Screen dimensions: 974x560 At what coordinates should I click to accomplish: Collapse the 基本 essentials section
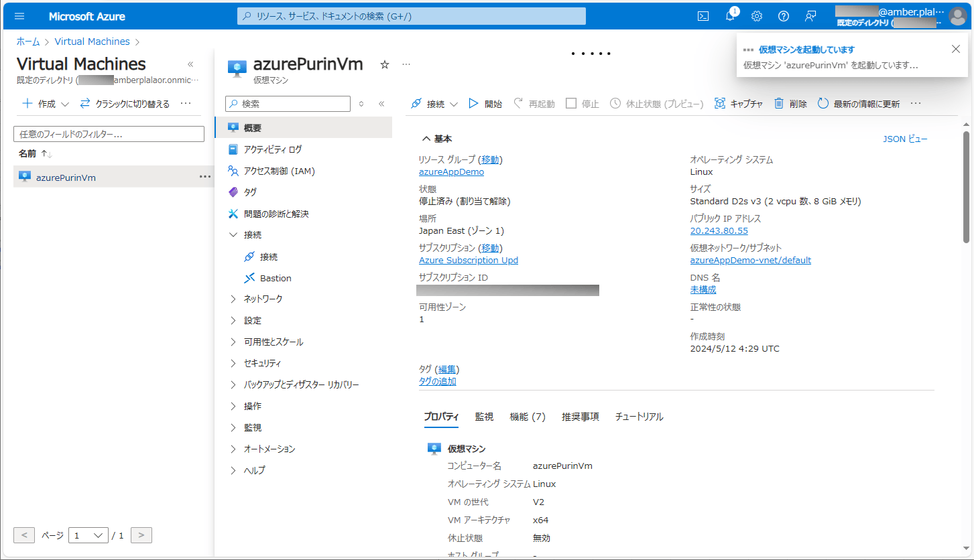point(437,139)
